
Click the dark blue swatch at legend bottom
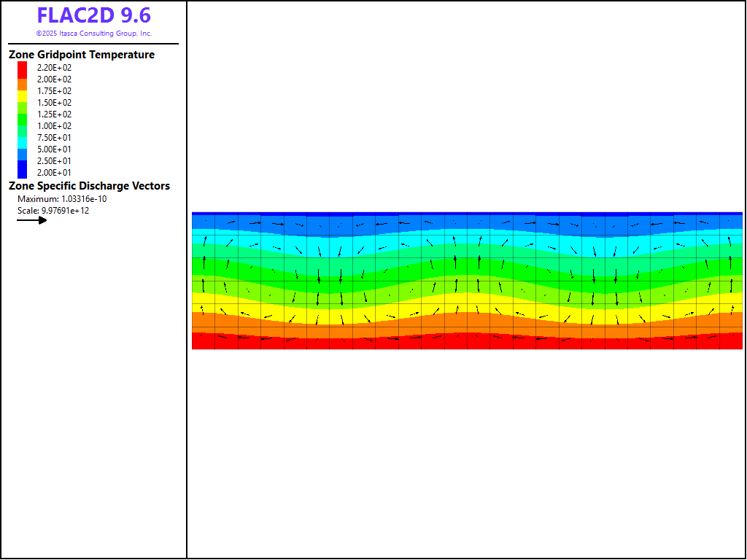pos(23,171)
